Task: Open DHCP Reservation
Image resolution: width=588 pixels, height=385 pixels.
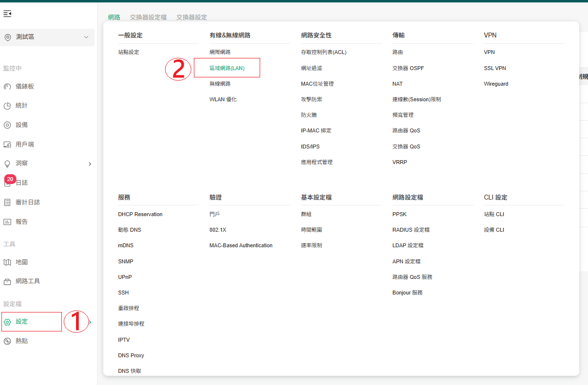Action: click(140, 214)
